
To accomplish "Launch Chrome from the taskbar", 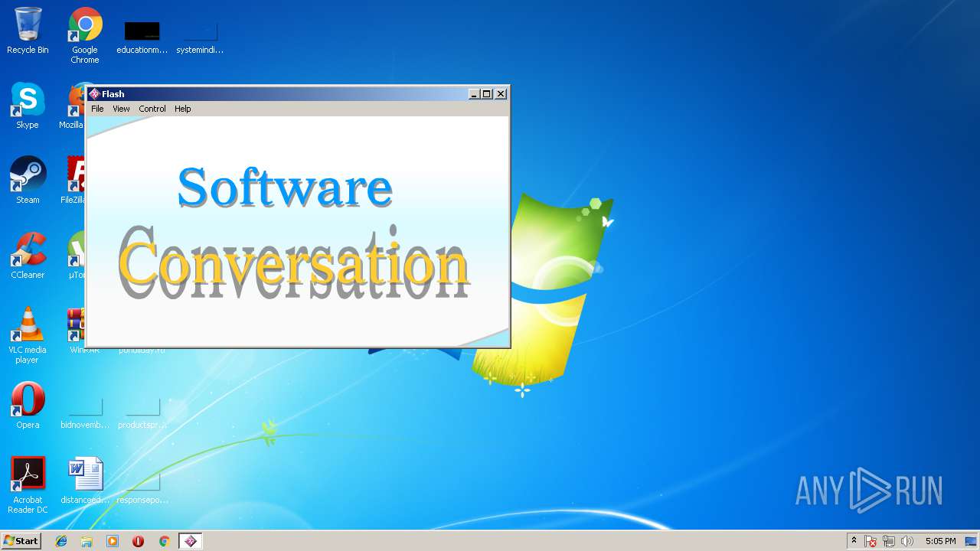I will (x=164, y=541).
